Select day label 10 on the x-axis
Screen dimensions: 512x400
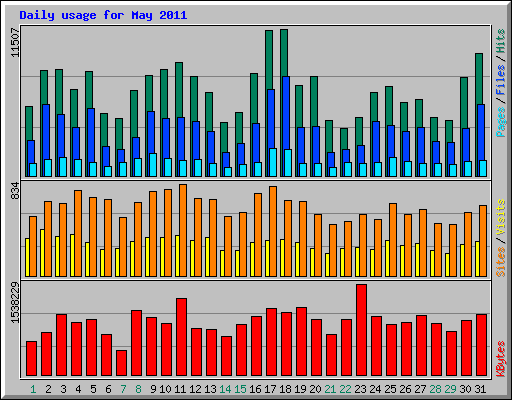point(165,389)
